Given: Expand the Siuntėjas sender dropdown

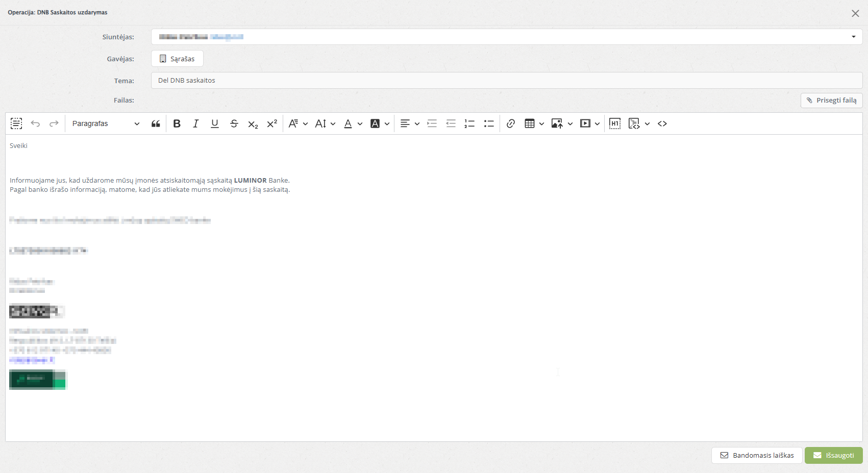Looking at the screenshot, I should (853, 37).
